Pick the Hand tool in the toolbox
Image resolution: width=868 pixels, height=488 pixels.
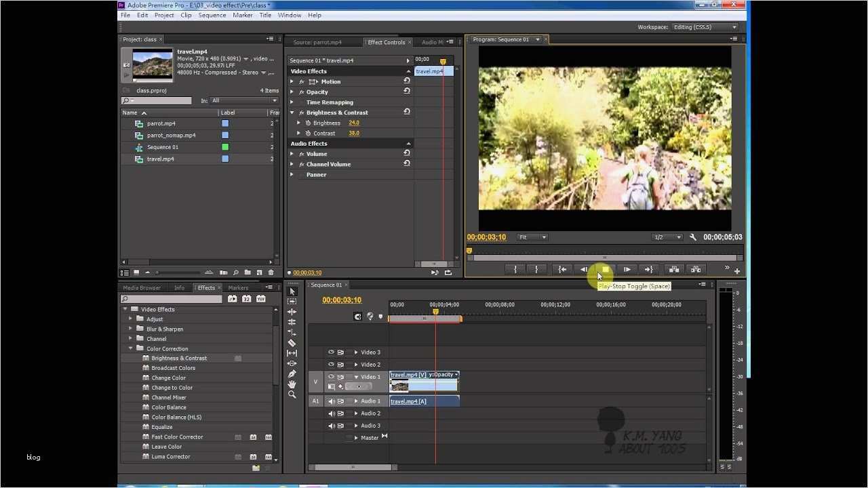point(292,384)
